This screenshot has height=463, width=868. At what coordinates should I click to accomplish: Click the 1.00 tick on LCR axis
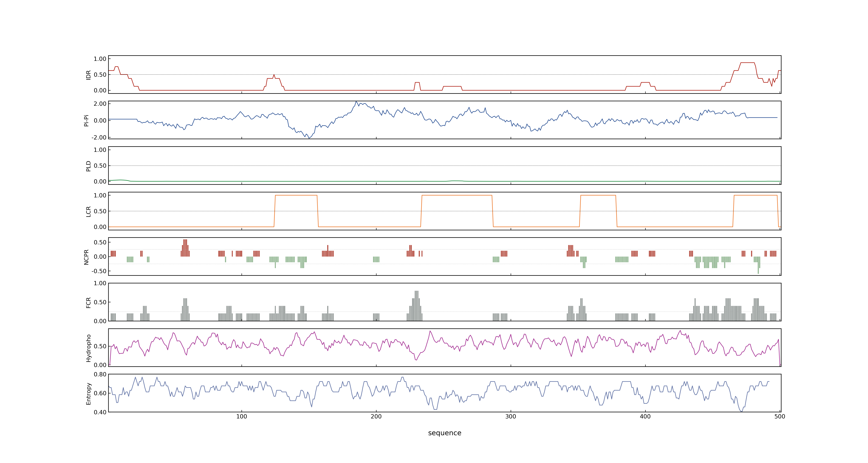click(x=100, y=195)
